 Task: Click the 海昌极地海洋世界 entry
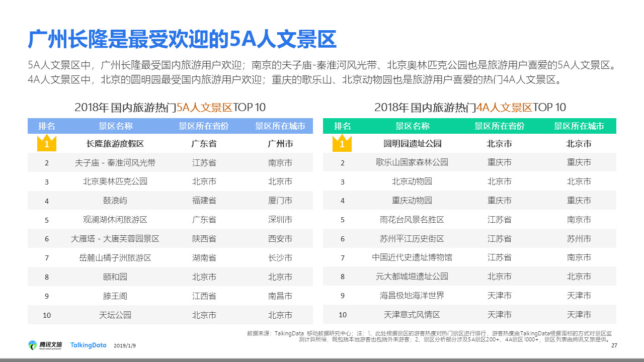click(x=412, y=296)
